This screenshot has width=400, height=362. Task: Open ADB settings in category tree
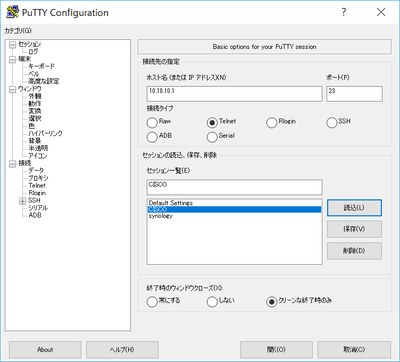tap(35, 215)
